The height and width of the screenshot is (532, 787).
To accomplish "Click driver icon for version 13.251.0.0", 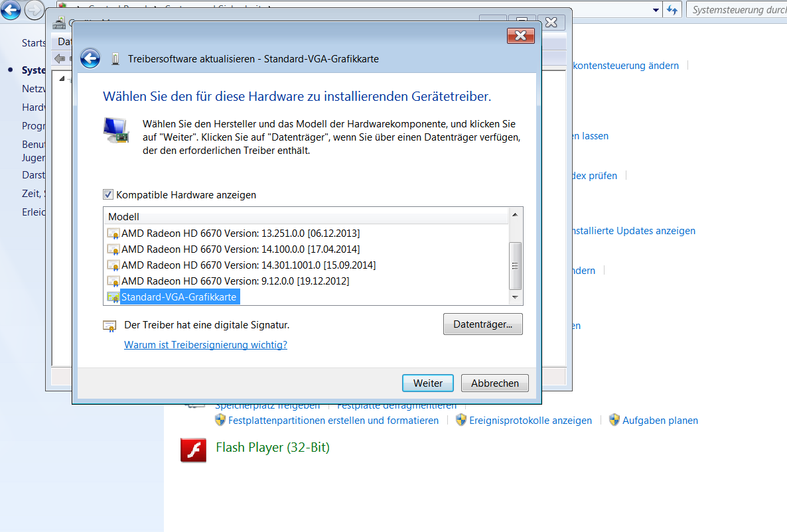I will pos(113,233).
